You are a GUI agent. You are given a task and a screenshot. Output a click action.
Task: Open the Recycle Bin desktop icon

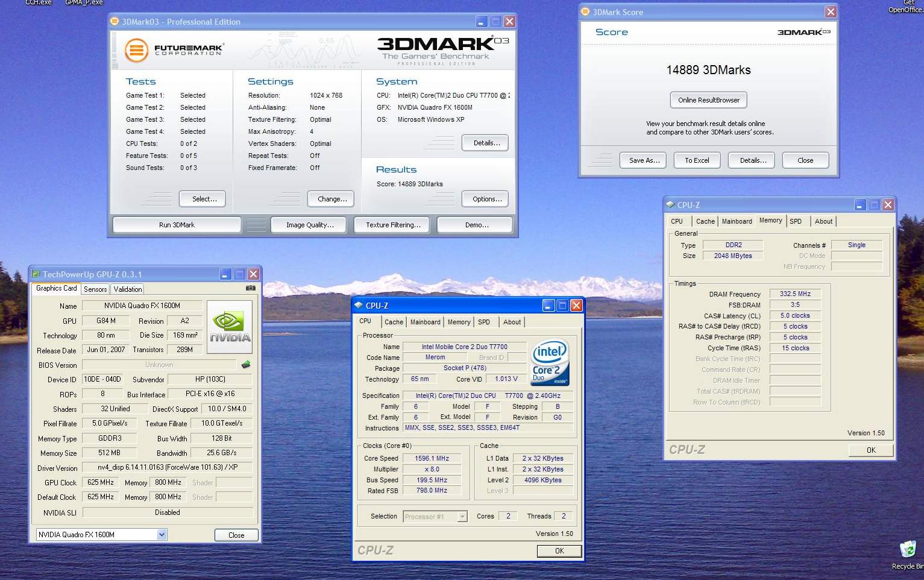click(x=907, y=553)
